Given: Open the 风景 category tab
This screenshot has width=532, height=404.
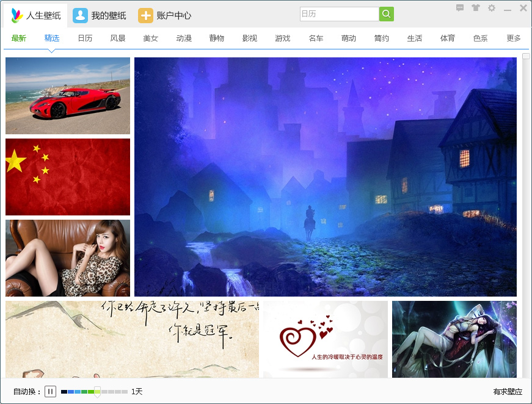Looking at the screenshot, I should pyautogui.click(x=118, y=38).
